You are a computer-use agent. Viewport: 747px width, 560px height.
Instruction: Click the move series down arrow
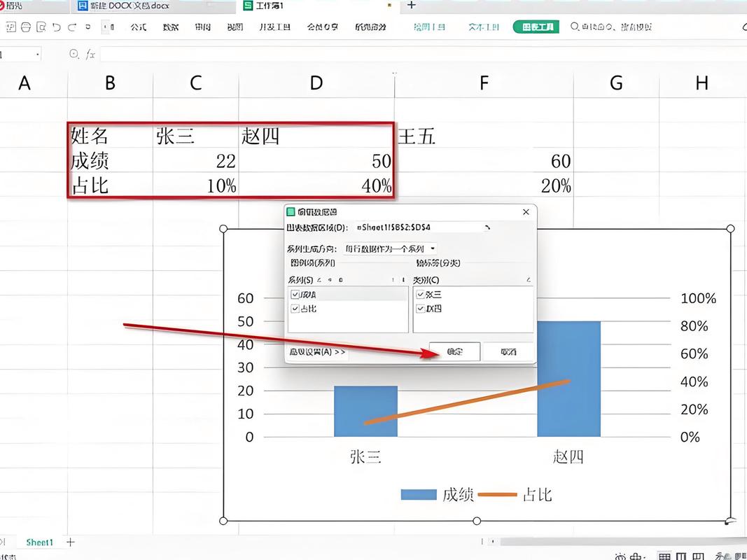click(x=404, y=279)
